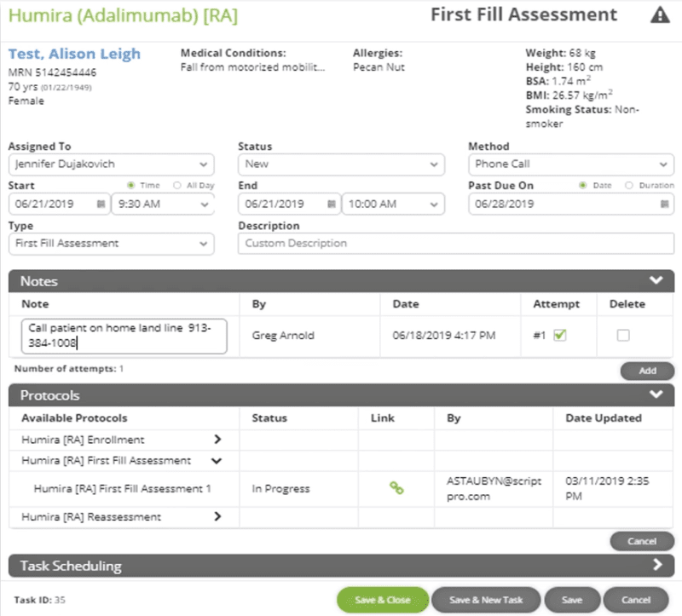Expand the Task Scheduling section
This screenshot has height=616, width=682.
(x=656, y=565)
